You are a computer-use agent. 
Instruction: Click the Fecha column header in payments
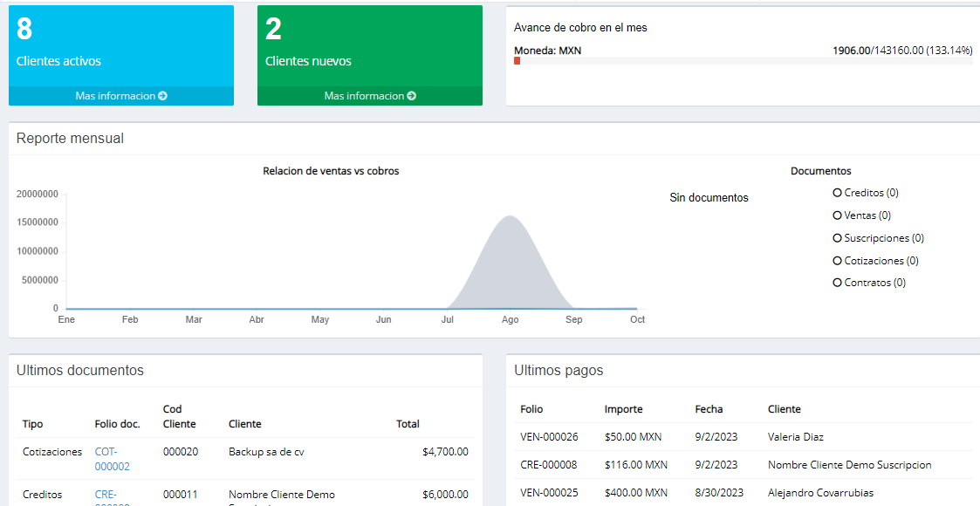pyautogui.click(x=709, y=409)
